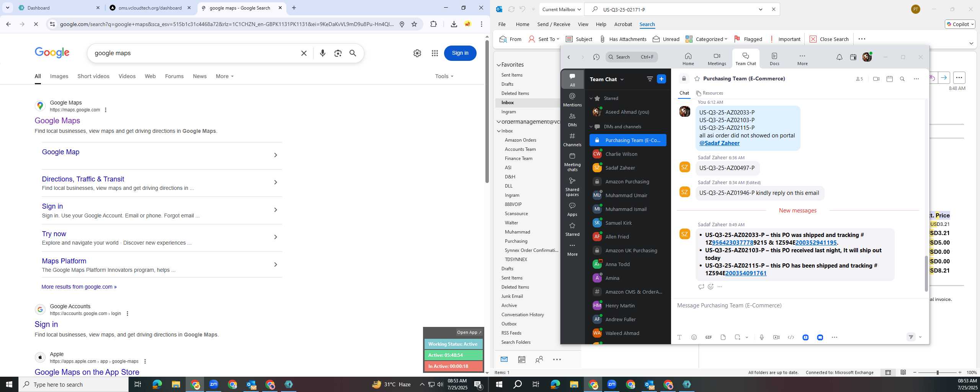
Task: Click the Zoom chat scrollbar
Action: tap(926, 274)
